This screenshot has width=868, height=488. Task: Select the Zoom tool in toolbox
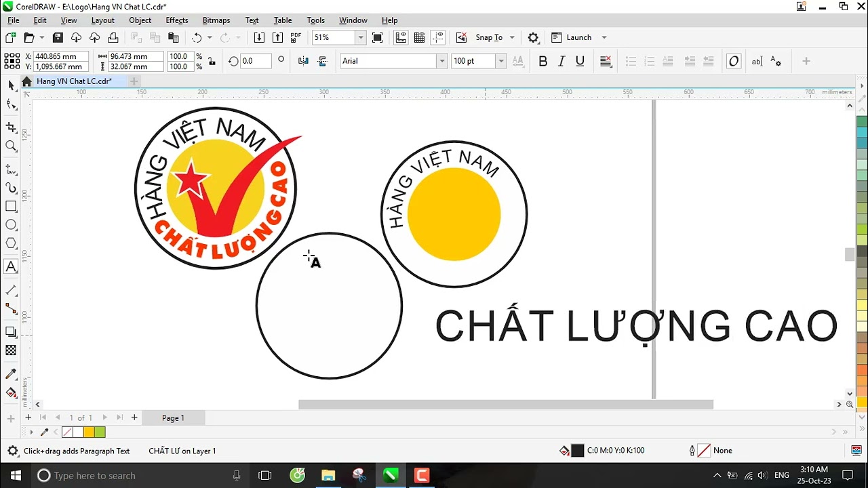coord(11,146)
